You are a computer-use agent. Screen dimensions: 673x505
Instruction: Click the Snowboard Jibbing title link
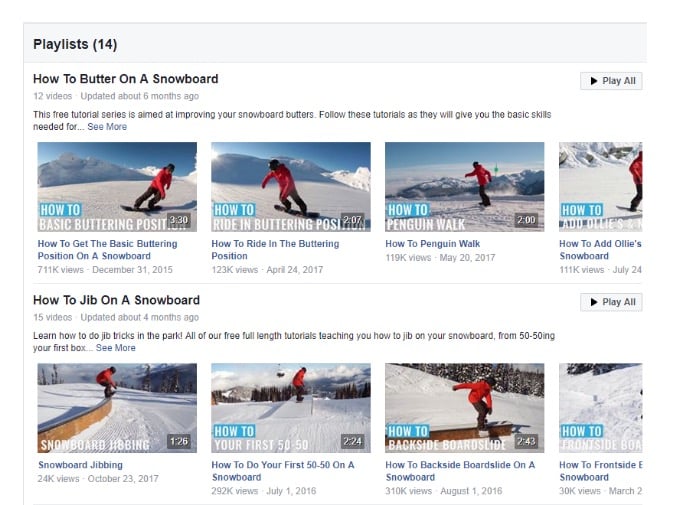tap(80, 465)
